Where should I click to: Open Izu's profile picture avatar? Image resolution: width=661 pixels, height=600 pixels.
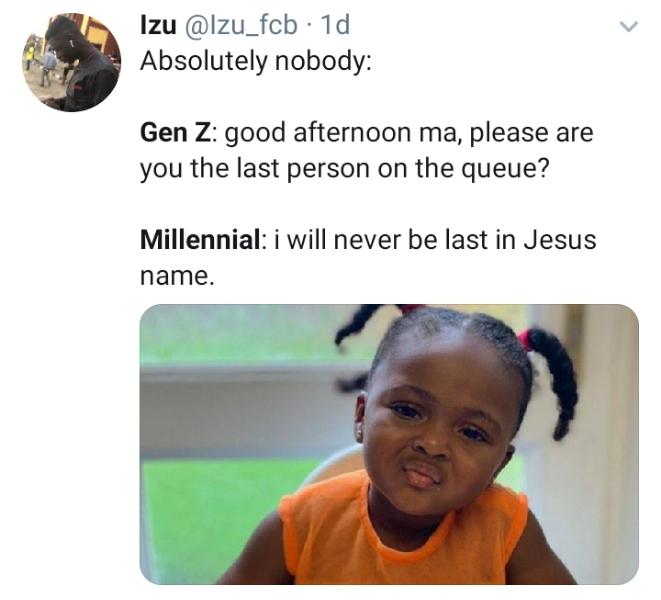70,62
